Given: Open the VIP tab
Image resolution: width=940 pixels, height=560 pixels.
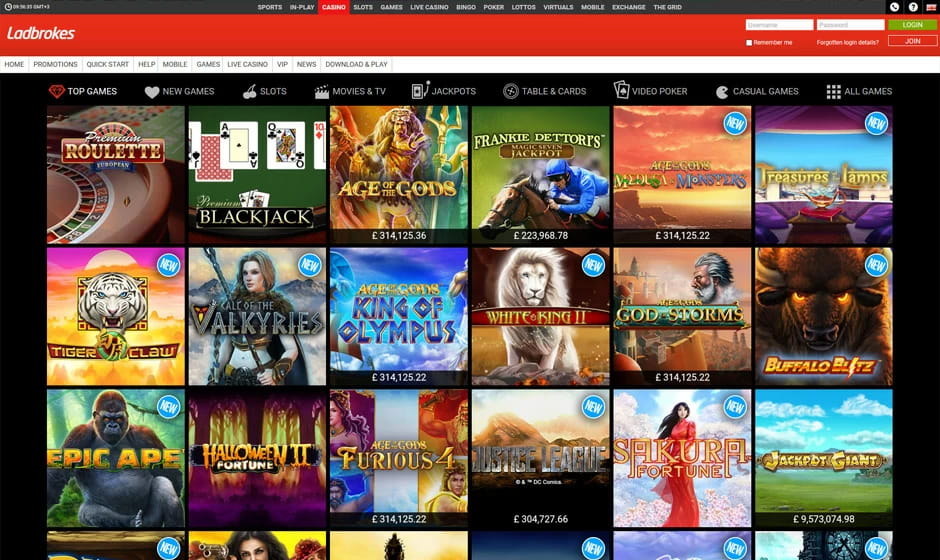Looking at the screenshot, I should coord(282,64).
